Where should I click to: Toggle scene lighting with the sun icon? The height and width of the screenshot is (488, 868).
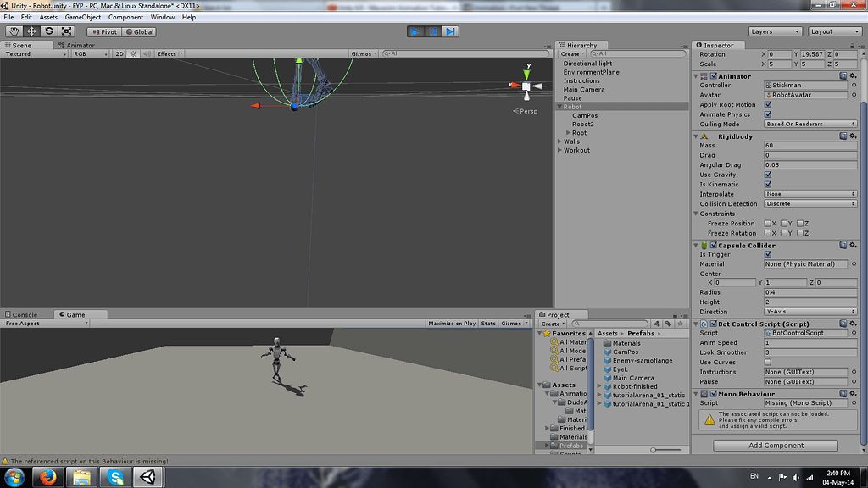tap(134, 53)
